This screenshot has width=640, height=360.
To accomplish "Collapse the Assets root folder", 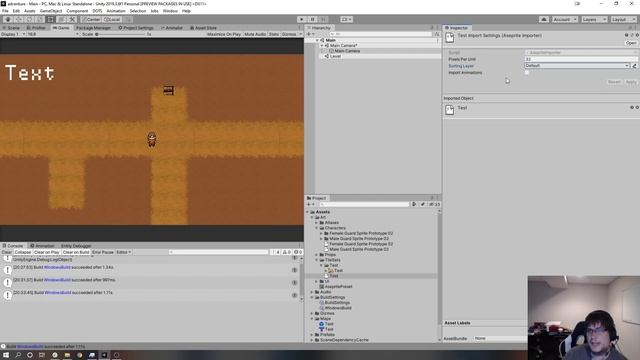I will (x=308, y=212).
